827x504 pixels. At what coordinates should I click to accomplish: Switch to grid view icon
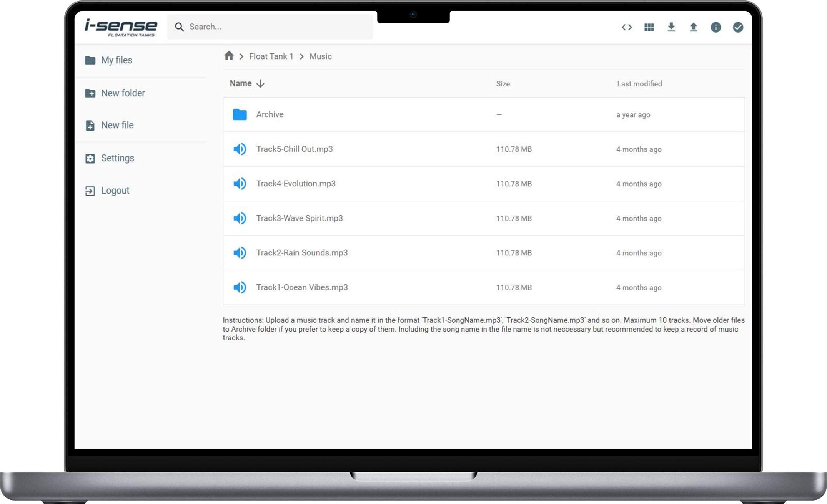click(x=649, y=27)
